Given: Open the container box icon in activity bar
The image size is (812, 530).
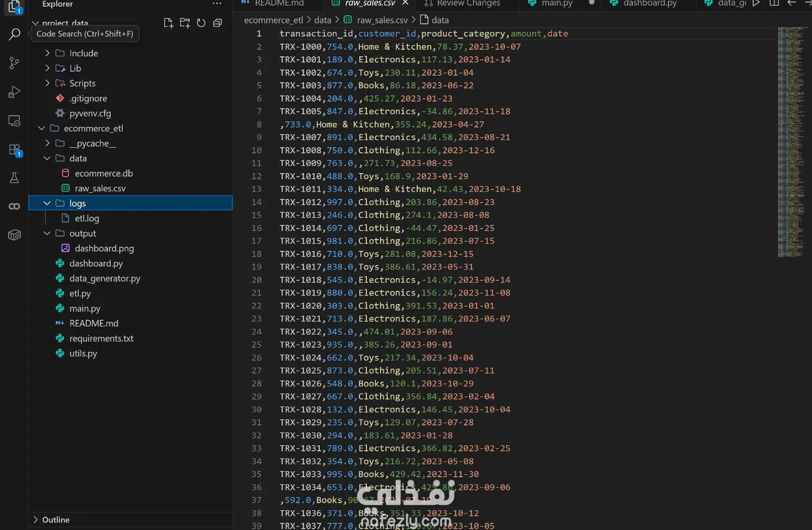Looking at the screenshot, I should click(14, 235).
